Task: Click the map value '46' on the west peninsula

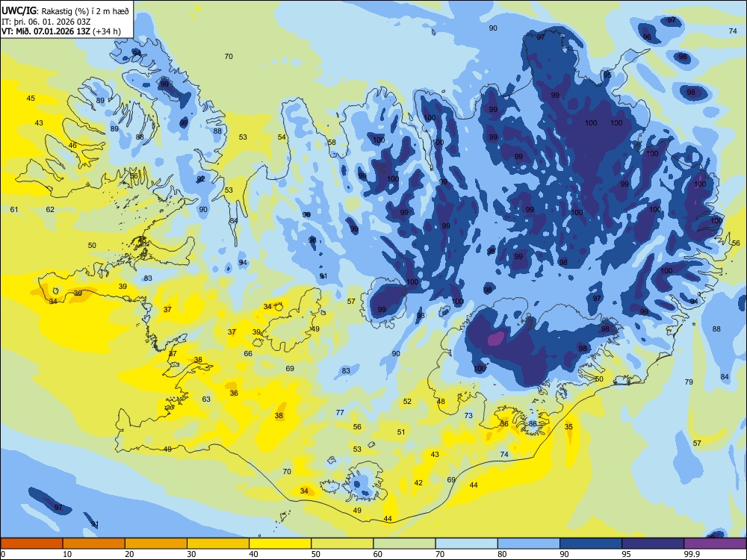Action: pyautogui.click(x=72, y=146)
